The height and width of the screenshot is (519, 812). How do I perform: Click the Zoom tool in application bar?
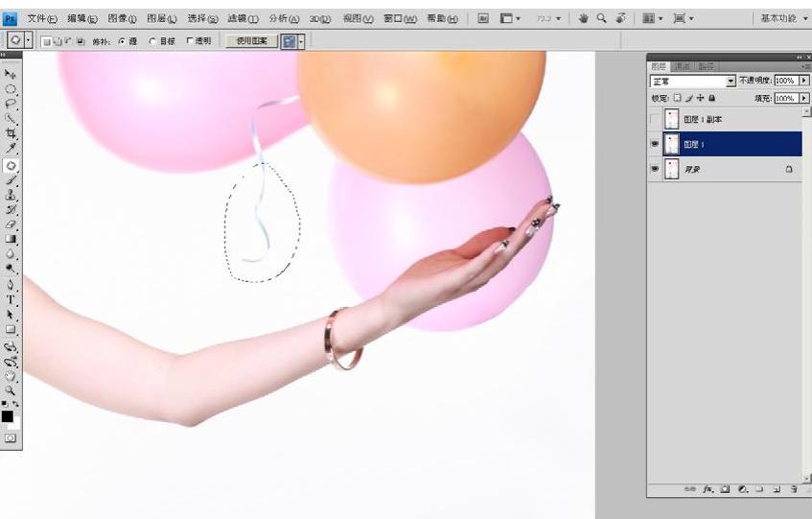[x=601, y=18]
